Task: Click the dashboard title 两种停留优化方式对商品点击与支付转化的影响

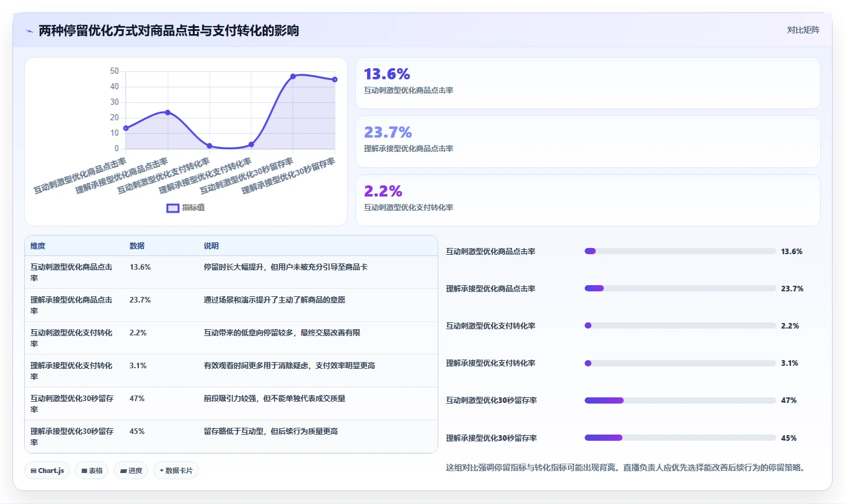Action: 169,30
